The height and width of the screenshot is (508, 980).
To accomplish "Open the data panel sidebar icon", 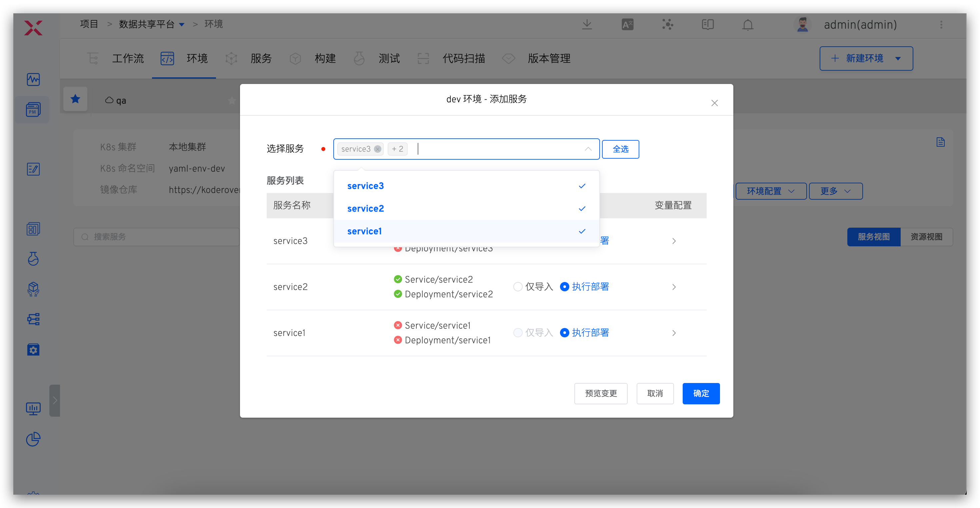I will [33, 229].
